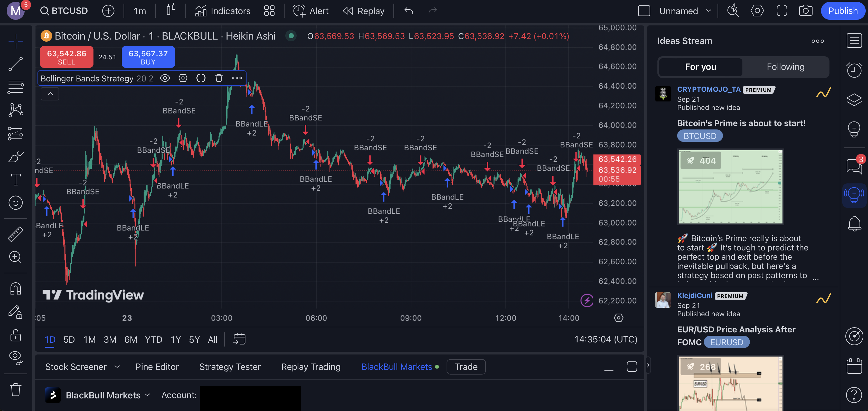
Task: Click the blue BUY price button
Action: [148, 57]
